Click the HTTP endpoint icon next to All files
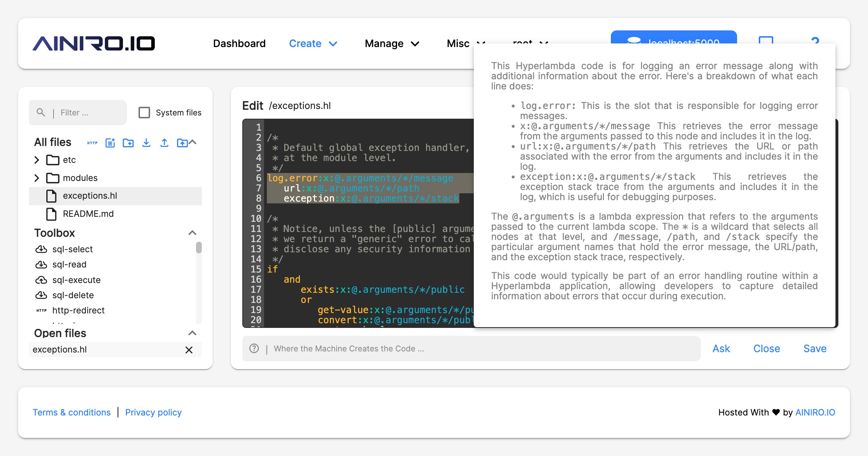Viewport: 868px width, 456px height. [x=92, y=143]
